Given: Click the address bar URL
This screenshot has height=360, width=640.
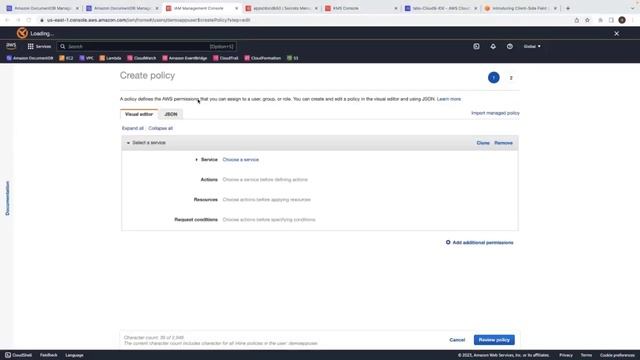Looking at the screenshot, I should point(149,20).
